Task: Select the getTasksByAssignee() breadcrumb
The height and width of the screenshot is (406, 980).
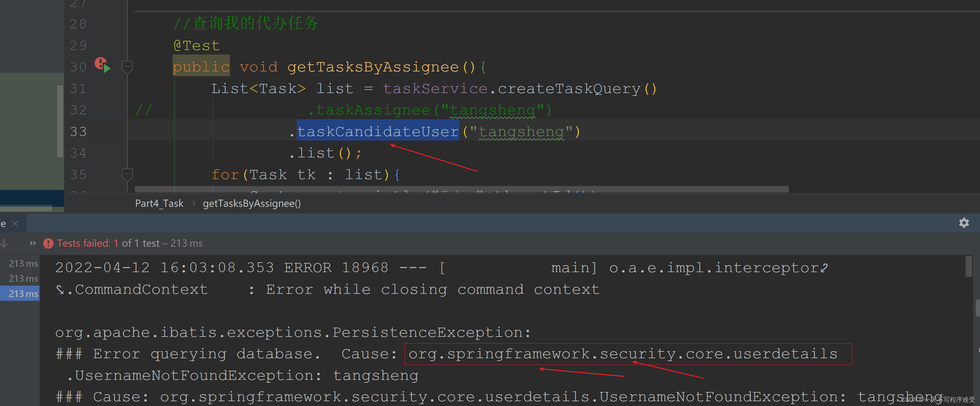Action: [x=252, y=204]
